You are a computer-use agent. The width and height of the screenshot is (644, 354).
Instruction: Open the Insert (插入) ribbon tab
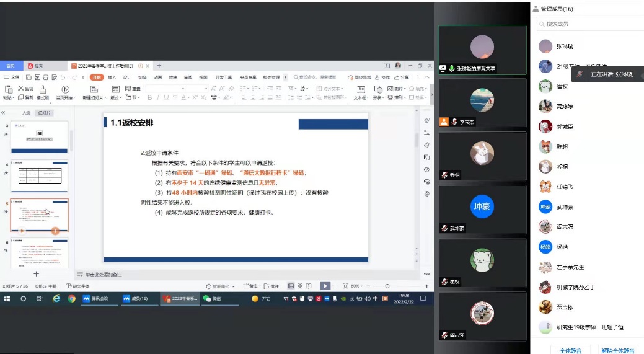(x=112, y=77)
